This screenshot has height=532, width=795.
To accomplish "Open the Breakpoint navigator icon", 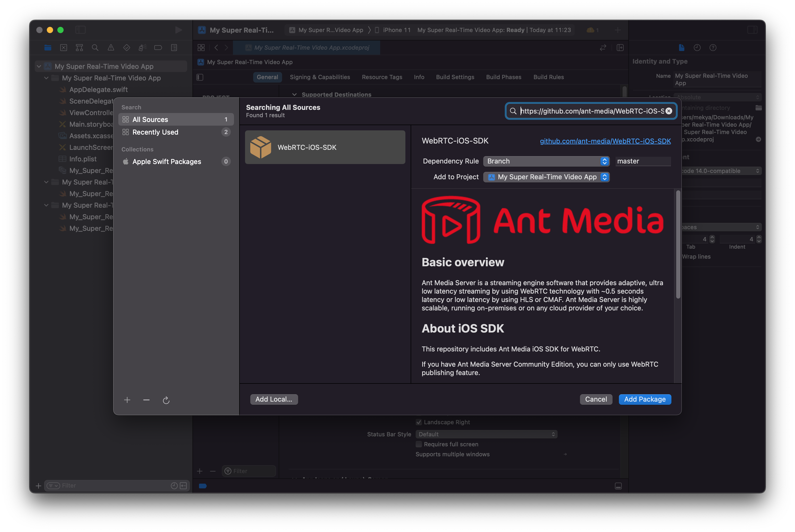I will (158, 48).
